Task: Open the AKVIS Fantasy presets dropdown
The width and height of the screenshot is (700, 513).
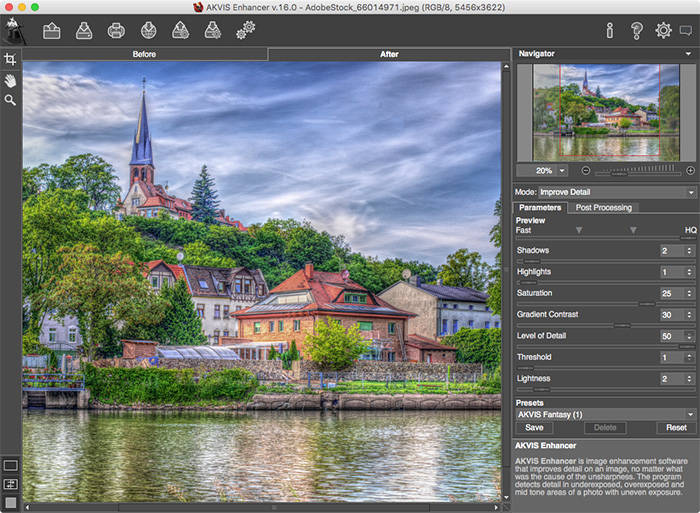Action: [x=604, y=413]
